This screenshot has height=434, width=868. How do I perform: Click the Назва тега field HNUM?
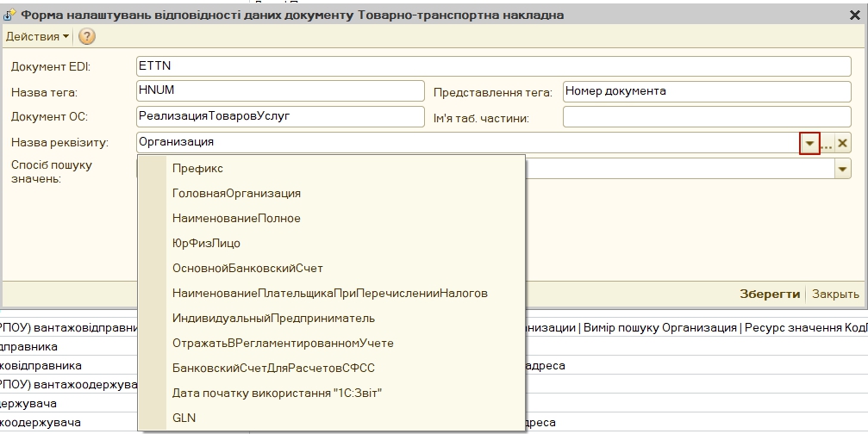(x=280, y=91)
